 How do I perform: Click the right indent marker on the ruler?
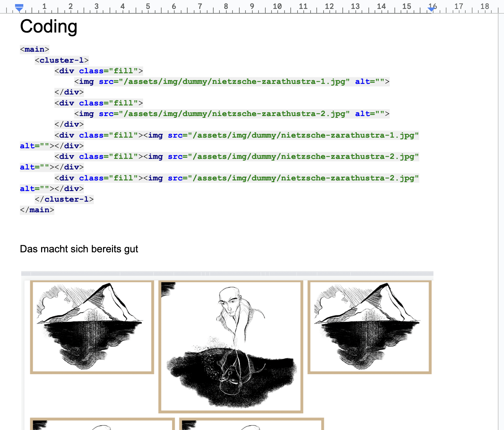coord(431,9)
